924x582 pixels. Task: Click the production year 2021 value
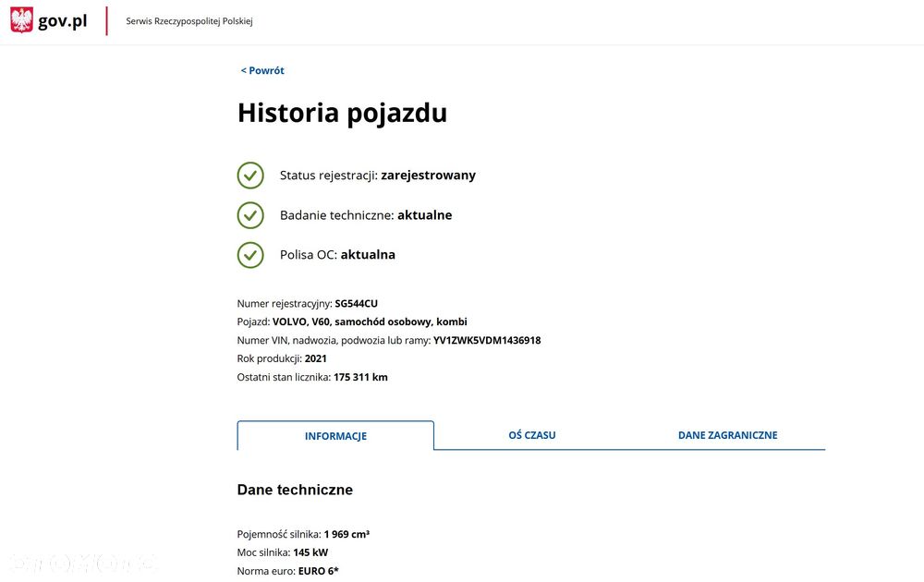(x=315, y=358)
